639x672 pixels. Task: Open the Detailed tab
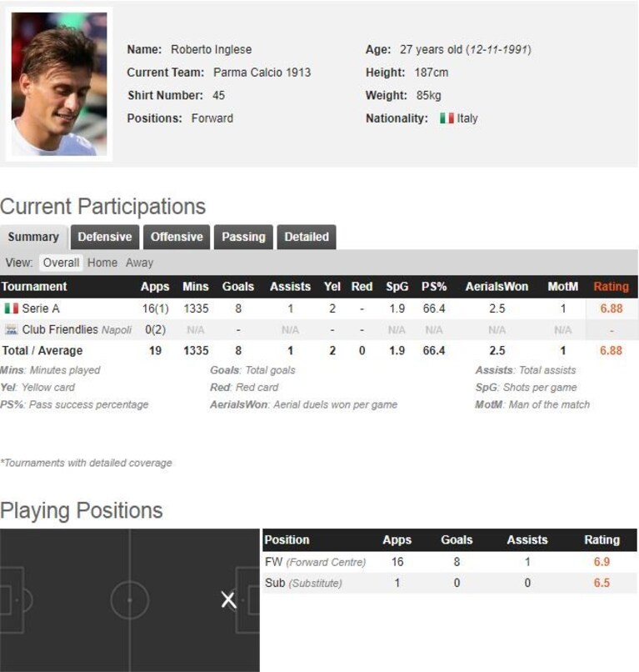(x=307, y=237)
